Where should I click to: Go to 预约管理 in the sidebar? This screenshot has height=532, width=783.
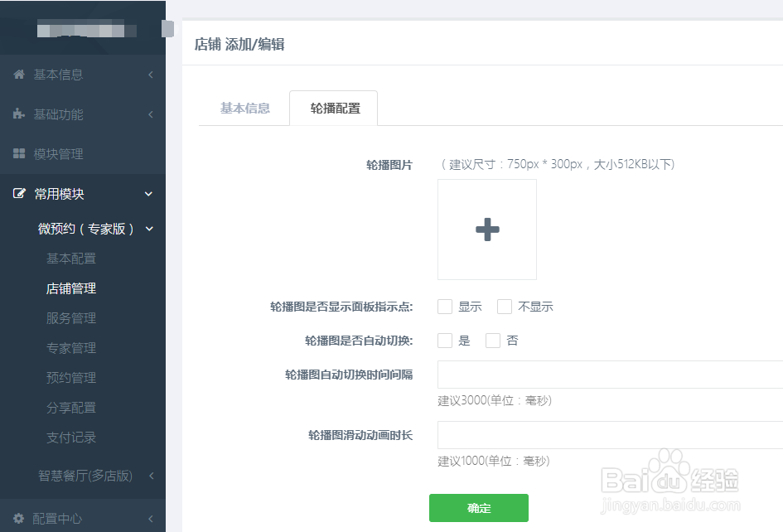[71, 378]
